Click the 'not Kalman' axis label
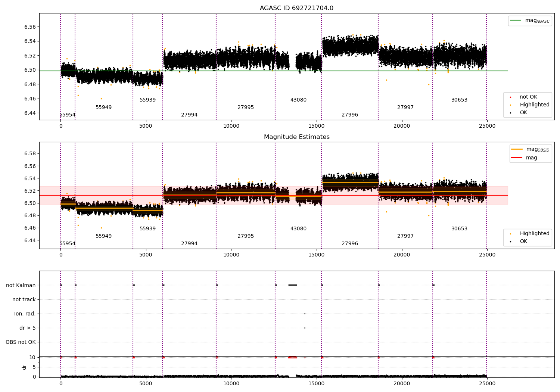The image size is (560, 392). [x=21, y=285]
